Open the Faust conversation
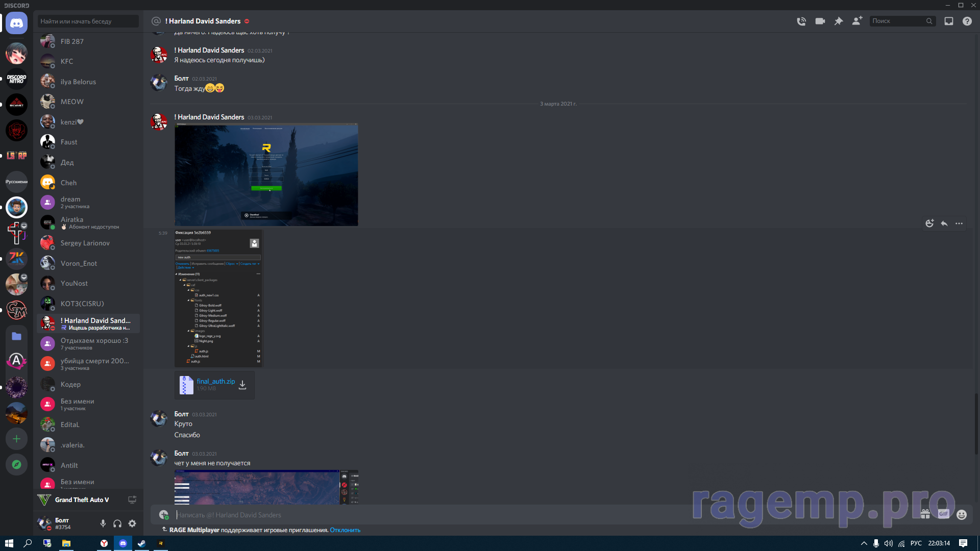Screen dimensions: 980x551 (x=88, y=142)
